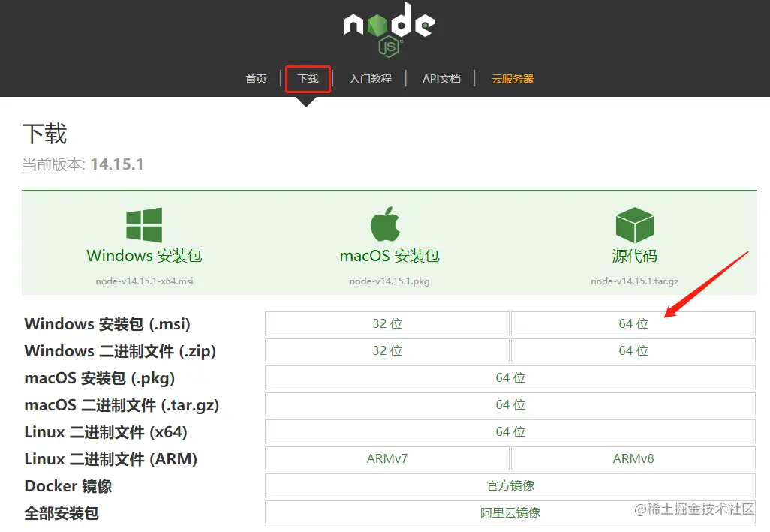Download Linux ARMv8 binary
The height and width of the screenshot is (532, 770).
click(x=633, y=458)
